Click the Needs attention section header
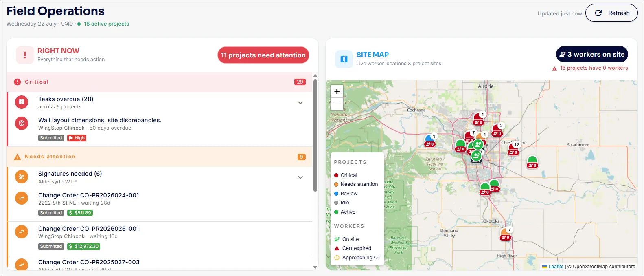 coord(160,157)
